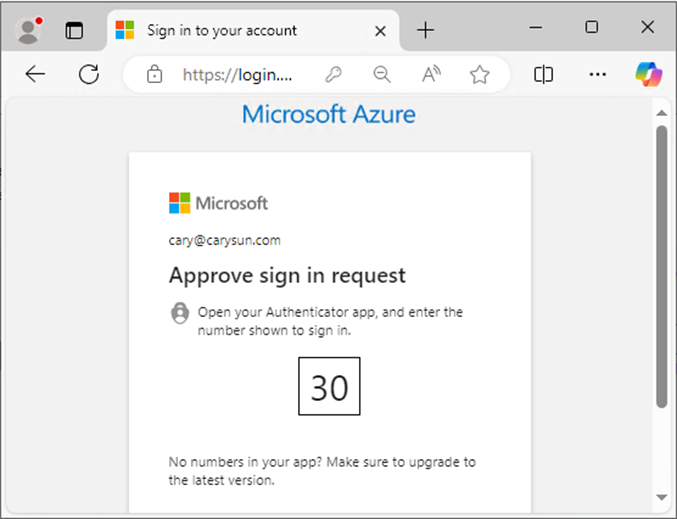Open a new browser tab
Viewport: 677px width, 519px height.
click(x=425, y=30)
